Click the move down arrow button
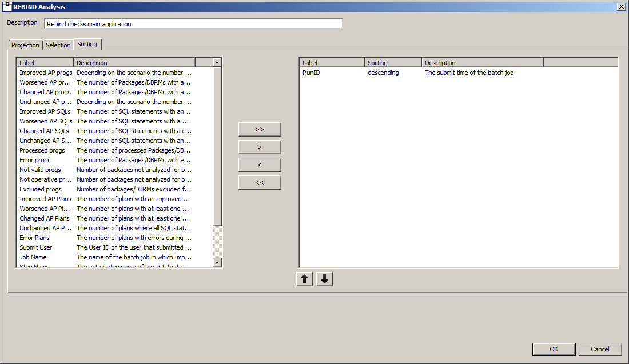Viewport: 629px width, 364px height. 324,279
